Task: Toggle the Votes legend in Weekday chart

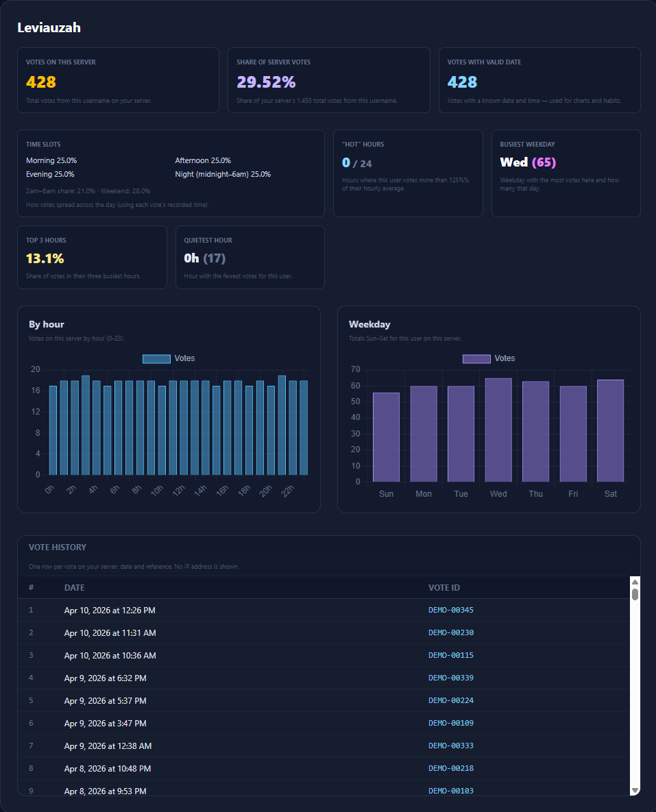Action: (489, 358)
